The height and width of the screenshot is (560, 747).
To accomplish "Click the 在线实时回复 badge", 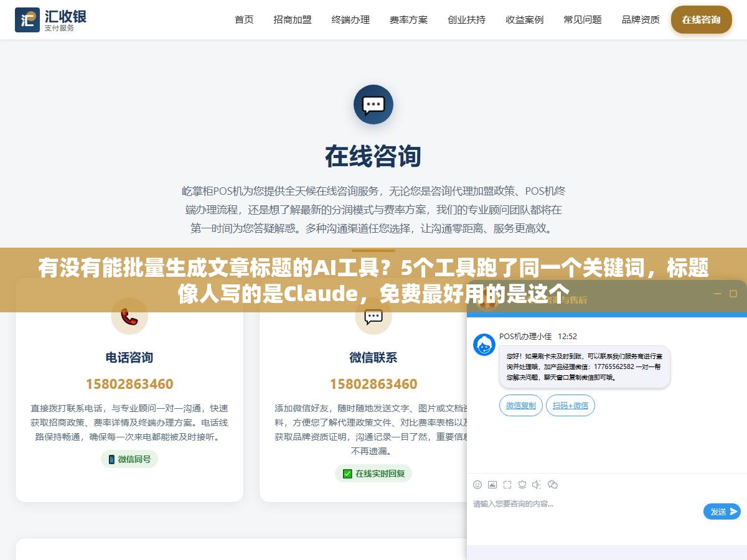I will pyautogui.click(x=374, y=474).
